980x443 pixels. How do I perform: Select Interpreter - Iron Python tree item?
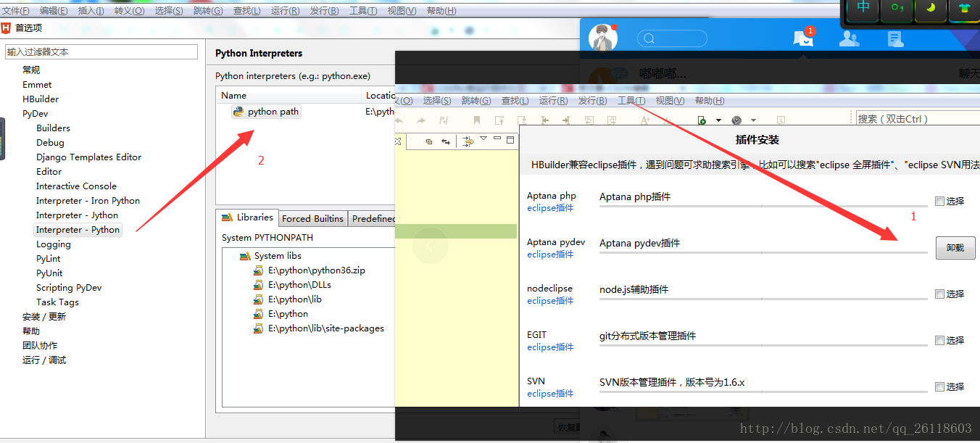point(88,201)
